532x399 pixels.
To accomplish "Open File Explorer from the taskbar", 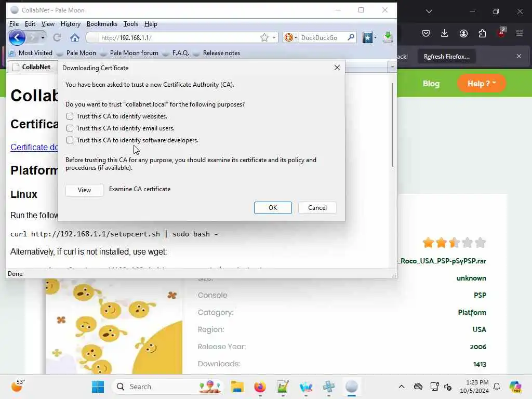I will pos(237,387).
